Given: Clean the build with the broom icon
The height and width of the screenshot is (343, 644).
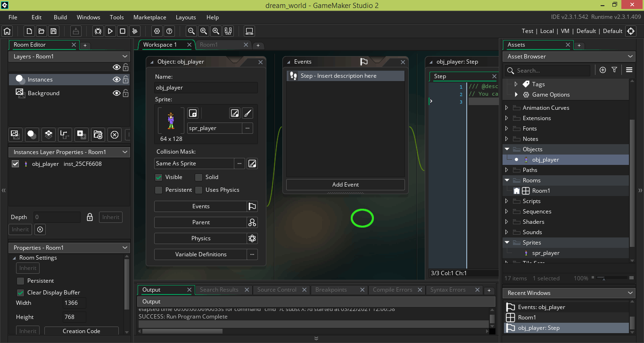Looking at the screenshot, I should click(x=135, y=31).
